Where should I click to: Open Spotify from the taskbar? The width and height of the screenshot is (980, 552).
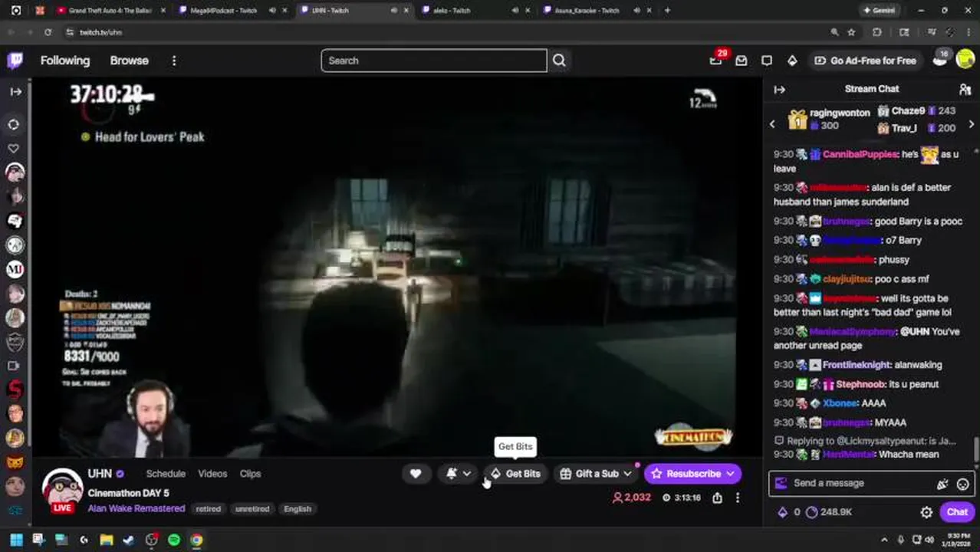(x=174, y=540)
